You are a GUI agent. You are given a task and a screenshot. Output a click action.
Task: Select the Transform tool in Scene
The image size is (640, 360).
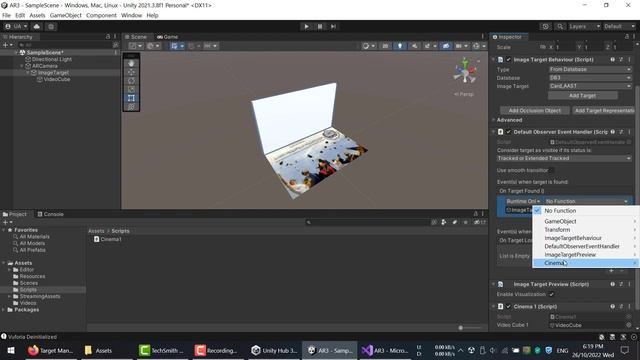click(x=131, y=107)
